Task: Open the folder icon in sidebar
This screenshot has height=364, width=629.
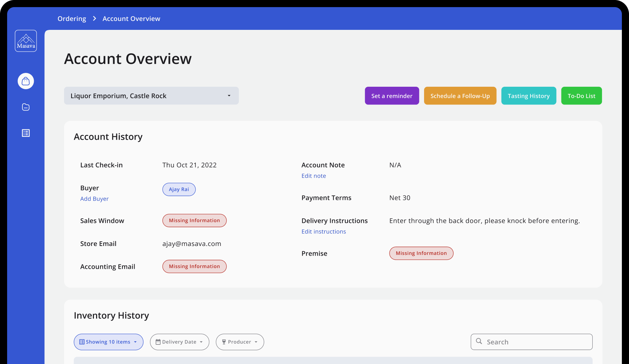Action: 26,107
